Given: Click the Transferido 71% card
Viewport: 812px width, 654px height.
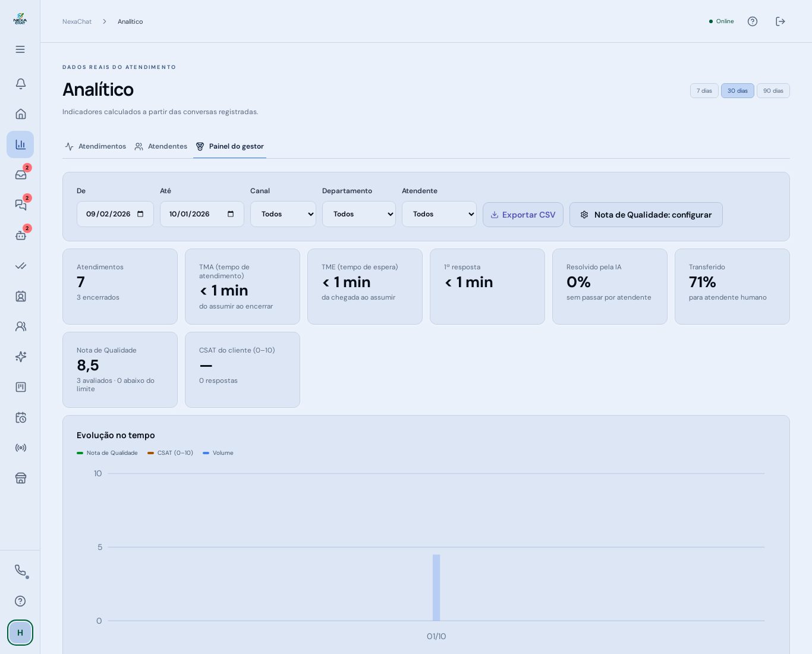Looking at the screenshot, I should point(732,287).
